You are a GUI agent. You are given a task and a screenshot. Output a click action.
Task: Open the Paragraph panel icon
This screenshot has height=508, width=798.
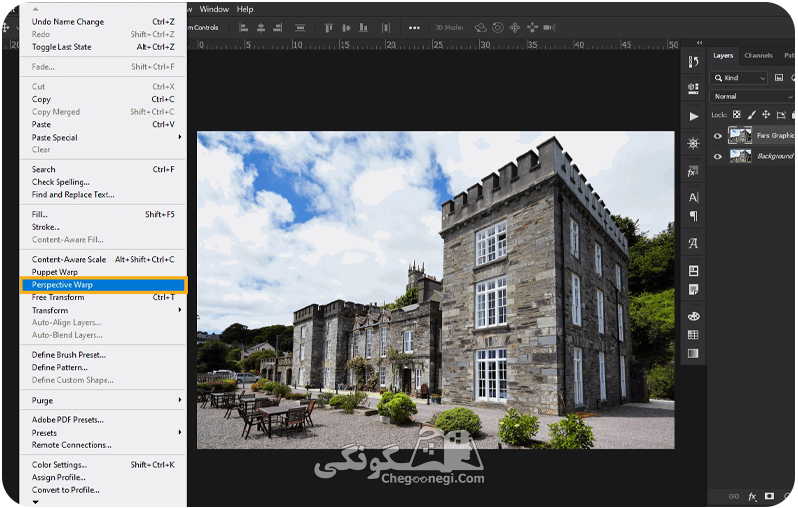click(x=694, y=216)
